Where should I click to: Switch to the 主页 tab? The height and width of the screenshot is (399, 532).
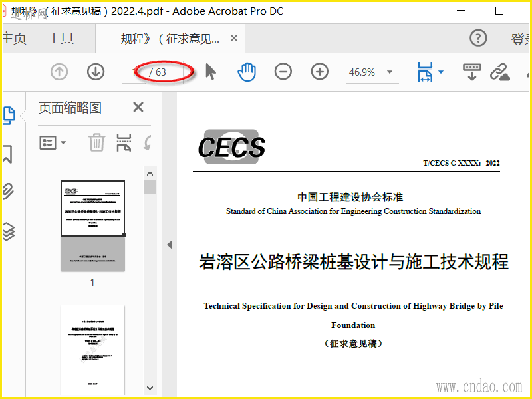pyautogui.click(x=15, y=39)
